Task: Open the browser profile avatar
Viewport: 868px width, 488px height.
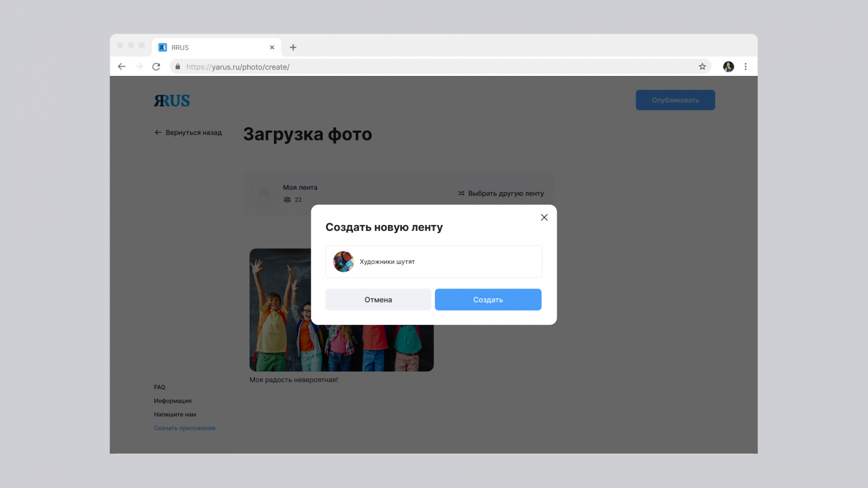Action: (x=729, y=67)
